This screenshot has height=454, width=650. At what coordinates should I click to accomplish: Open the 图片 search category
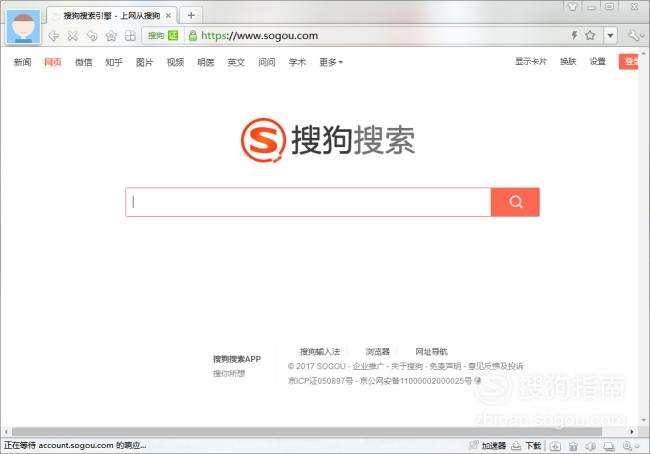[x=145, y=62]
